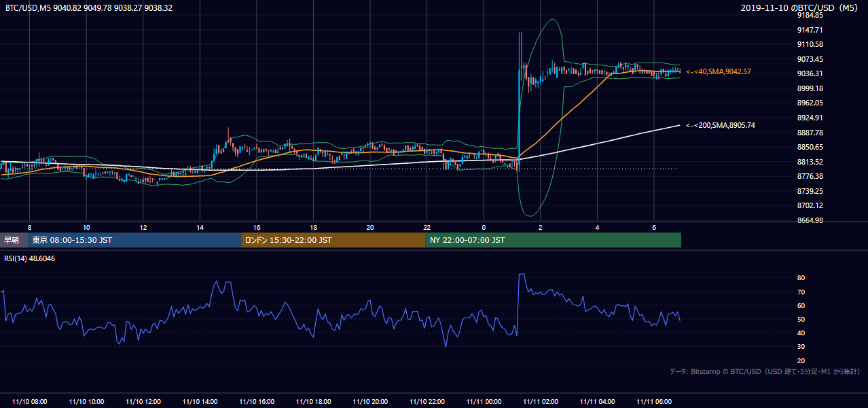Click price axis value 9110.58
This screenshot has height=408, width=868.
pyautogui.click(x=810, y=44)
